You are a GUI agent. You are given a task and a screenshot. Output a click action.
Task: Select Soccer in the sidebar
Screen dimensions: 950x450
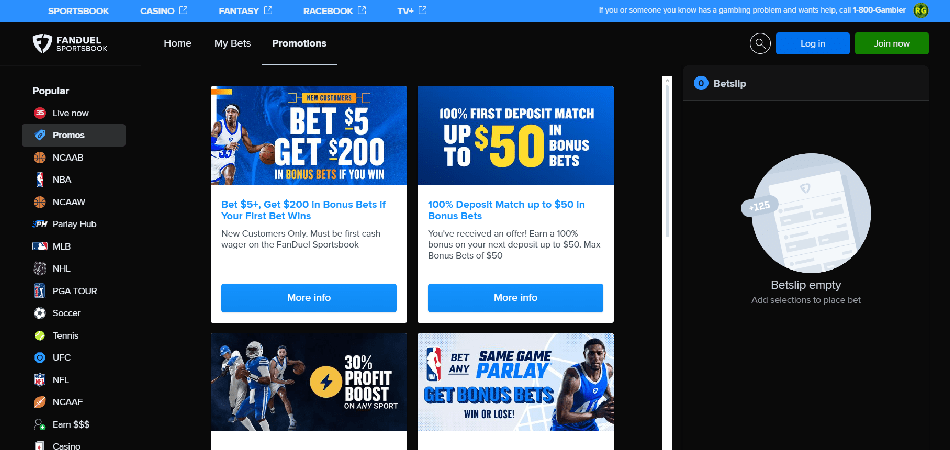click(57, 313)
